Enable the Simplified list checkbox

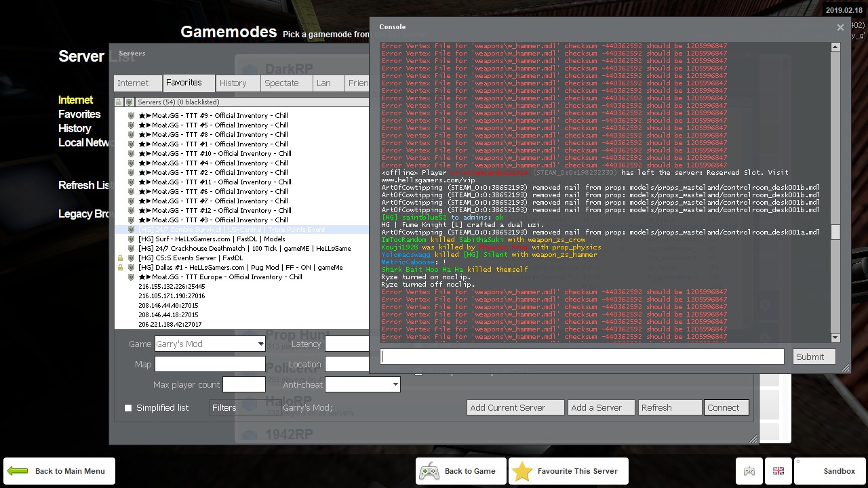point(128,408)
